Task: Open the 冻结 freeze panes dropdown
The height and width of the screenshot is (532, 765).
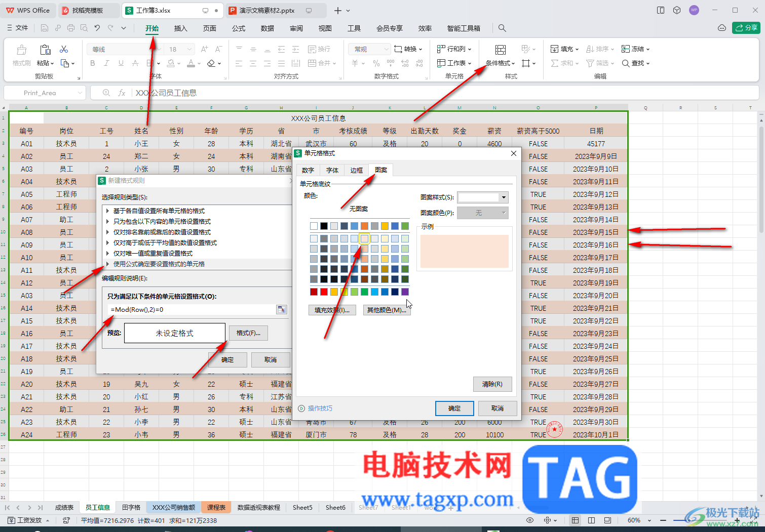Action: 635,49
